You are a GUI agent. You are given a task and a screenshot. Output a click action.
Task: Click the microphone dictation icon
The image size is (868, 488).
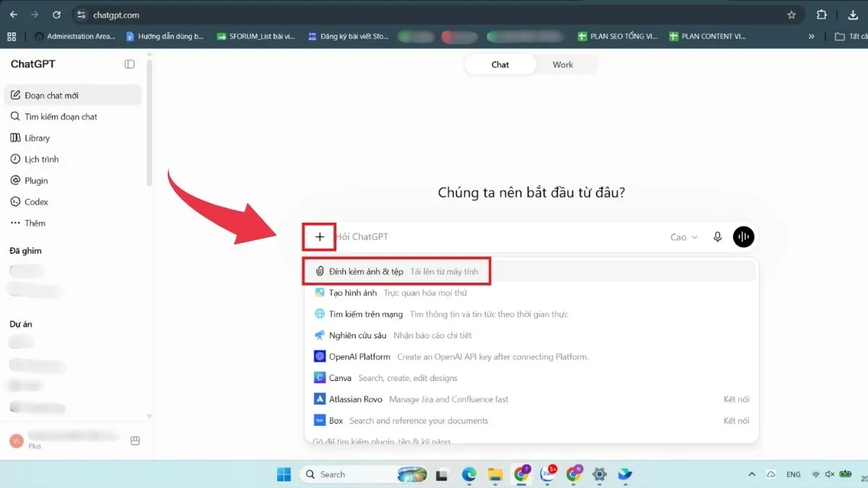click(x=718, y=236)
